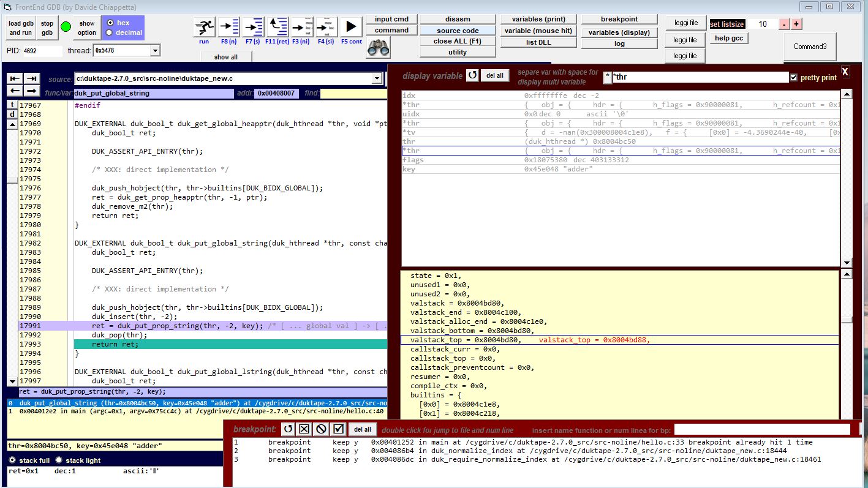
Task: Click the help gcc button
Action: (x=729, y=38)
